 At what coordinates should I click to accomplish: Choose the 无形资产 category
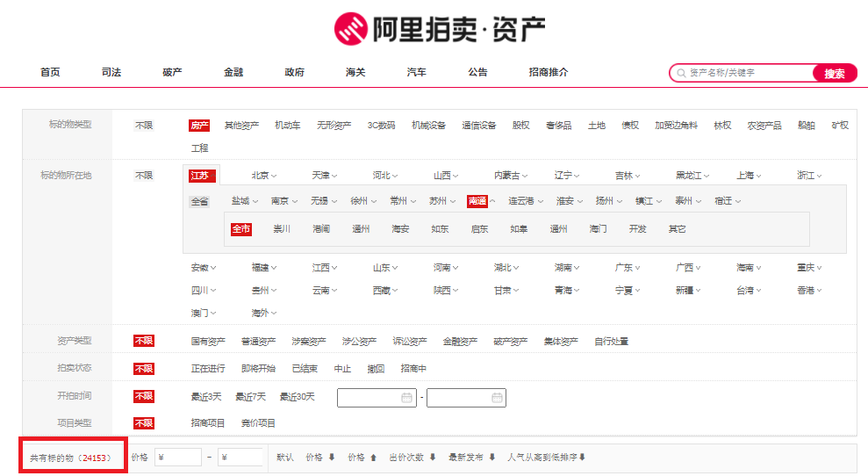(x=334, y=126)
